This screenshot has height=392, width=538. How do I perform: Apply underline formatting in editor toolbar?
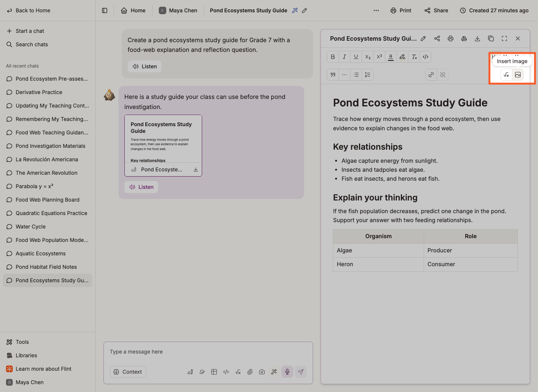(x=356, y=57)
